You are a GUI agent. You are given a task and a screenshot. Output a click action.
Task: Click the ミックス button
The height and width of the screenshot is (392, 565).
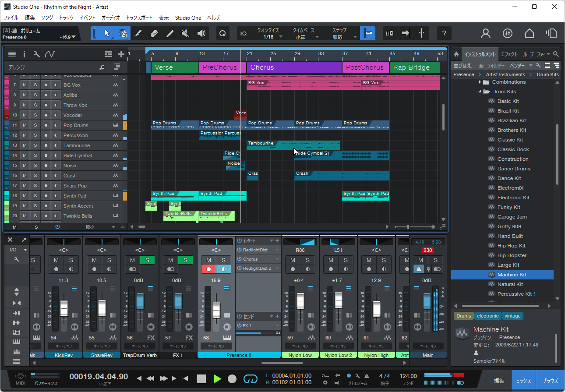tap(523, 380)
